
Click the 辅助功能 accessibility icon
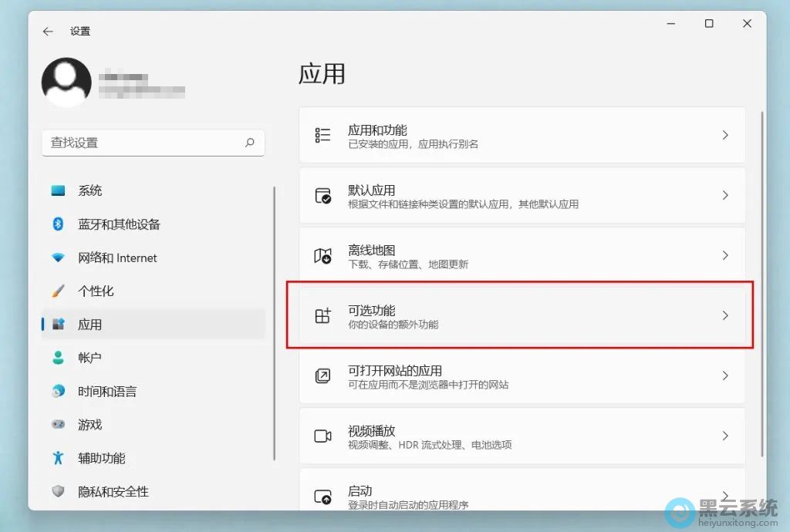[58, 458]
